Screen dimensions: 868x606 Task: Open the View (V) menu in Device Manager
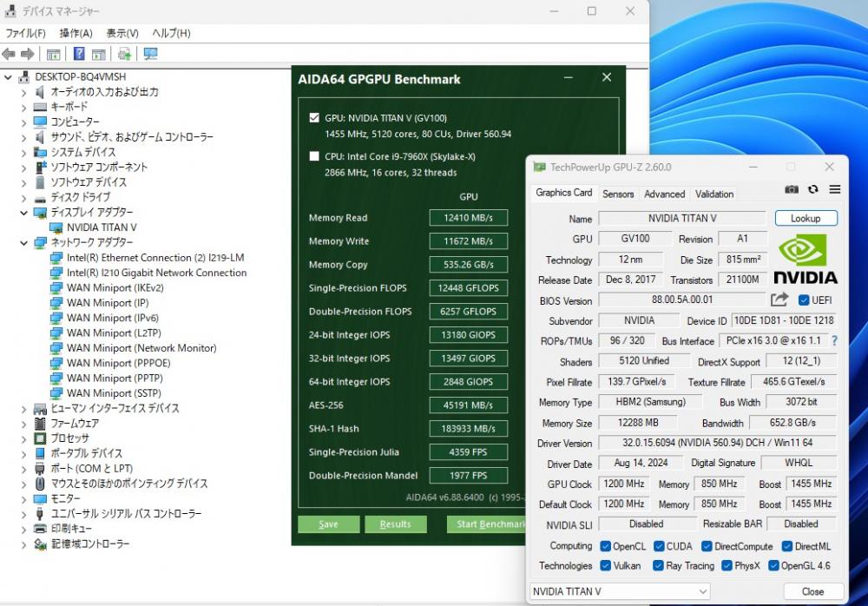[122, 33]
